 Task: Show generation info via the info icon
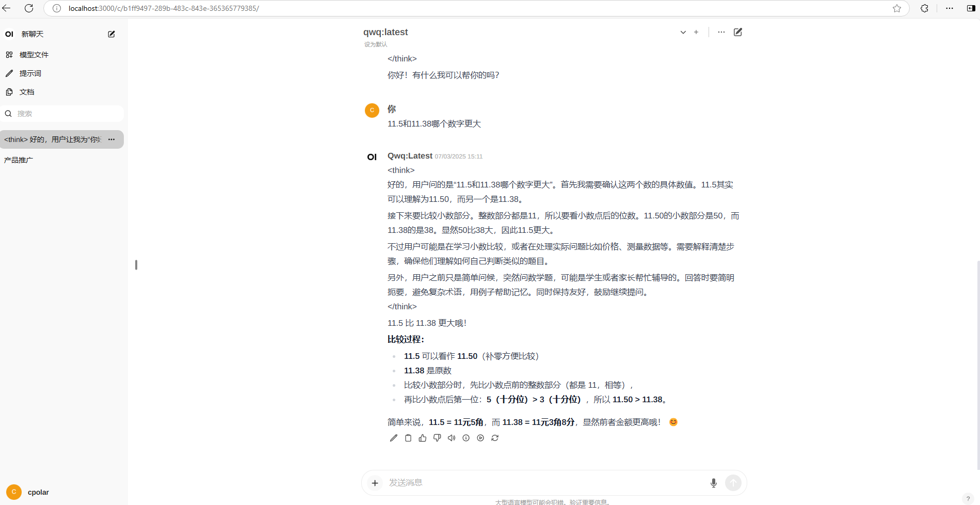(466, 438)
